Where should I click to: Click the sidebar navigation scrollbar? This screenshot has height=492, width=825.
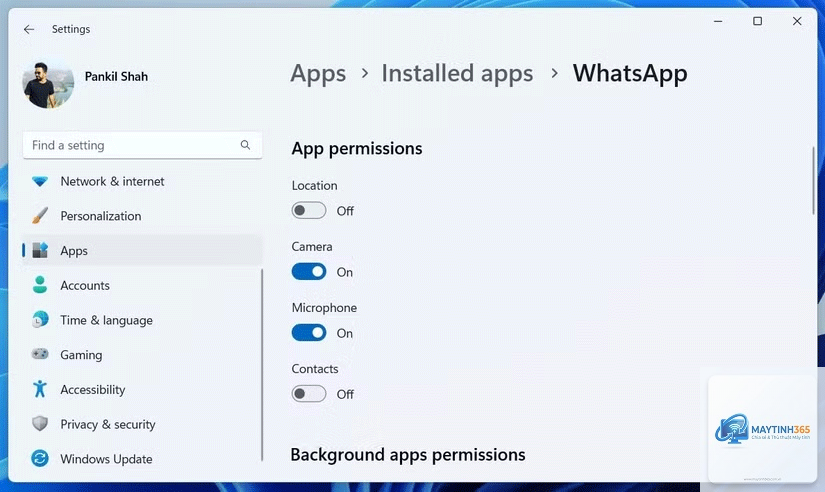coord(262,365)
